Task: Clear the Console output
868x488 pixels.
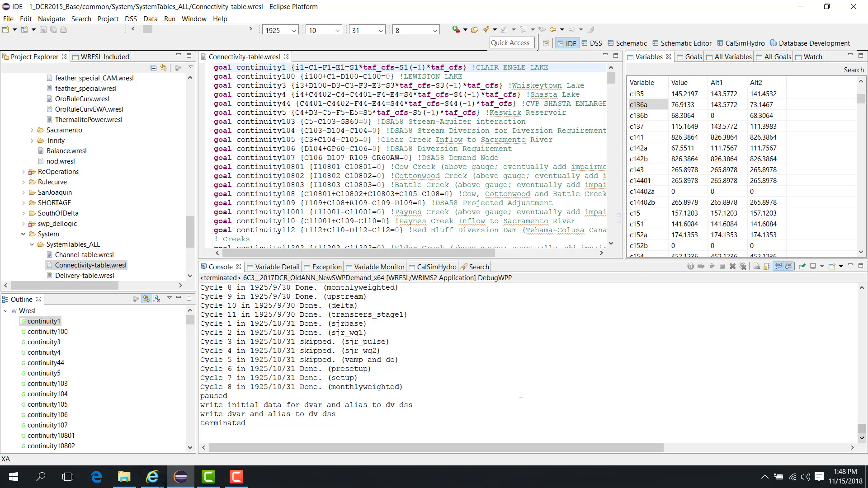Action: click(756, 267)
